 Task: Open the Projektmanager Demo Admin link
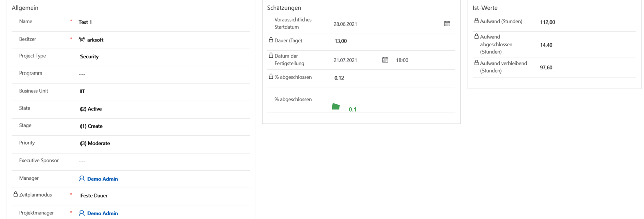coord(102,213)
